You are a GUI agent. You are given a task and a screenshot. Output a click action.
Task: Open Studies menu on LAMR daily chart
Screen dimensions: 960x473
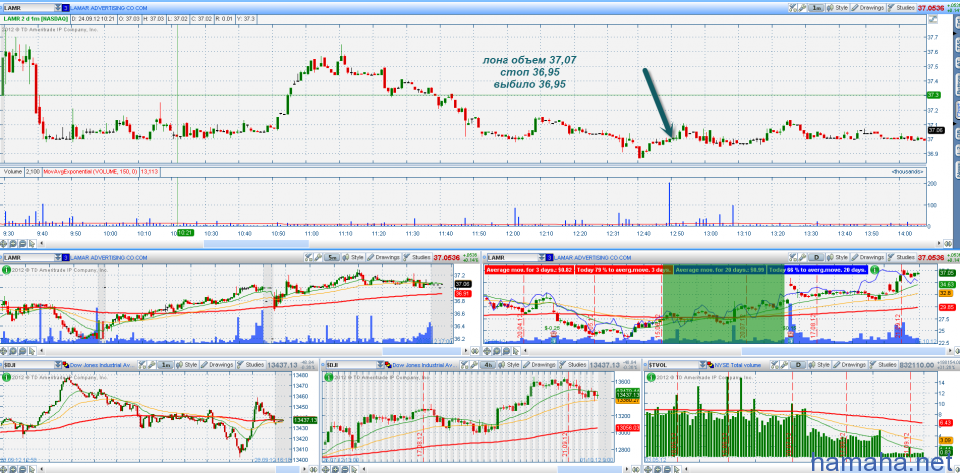901,258
